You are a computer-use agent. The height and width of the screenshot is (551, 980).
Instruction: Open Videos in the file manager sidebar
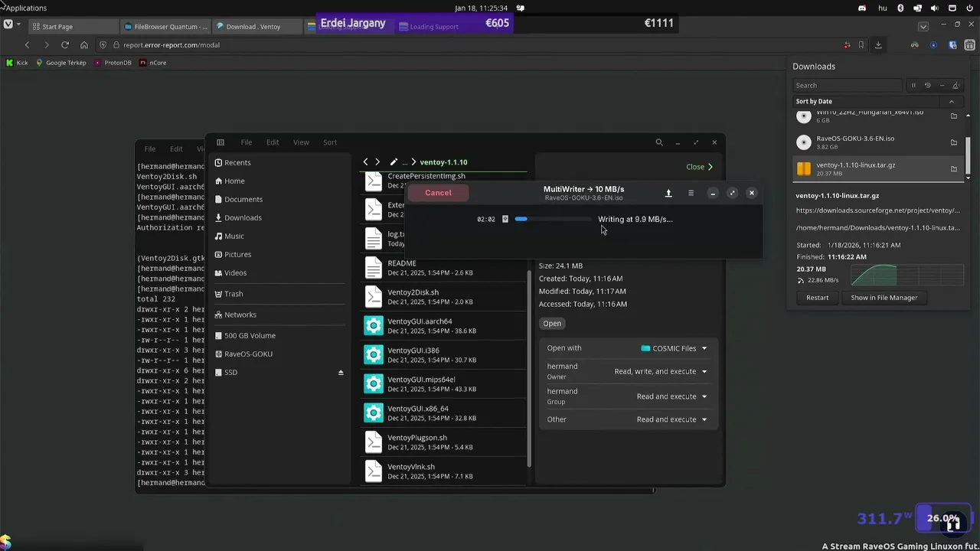[x=279, y=272]
